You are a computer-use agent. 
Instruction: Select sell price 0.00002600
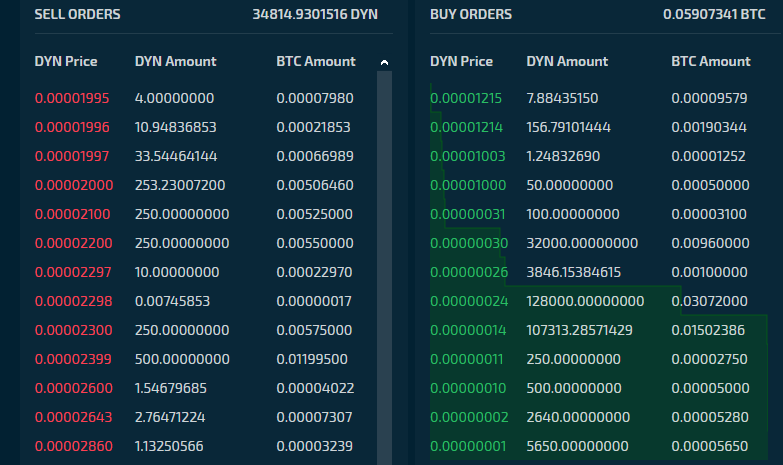[x=73, y=388]
